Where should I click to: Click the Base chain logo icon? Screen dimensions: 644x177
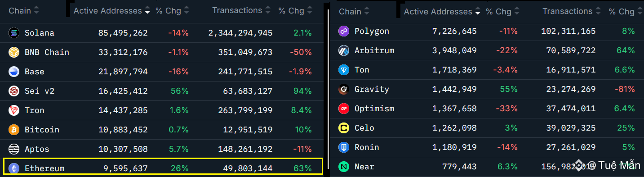14,72
